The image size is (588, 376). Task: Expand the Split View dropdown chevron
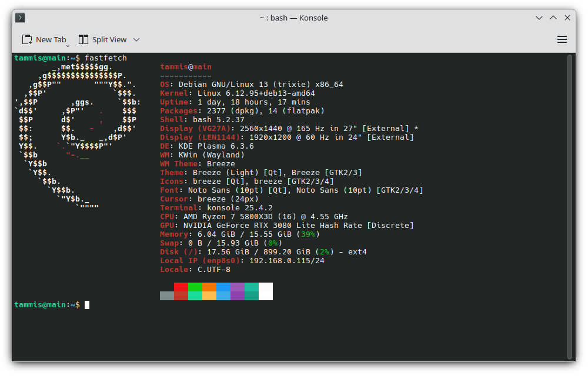pyautogui.click(x=136, y=40)
